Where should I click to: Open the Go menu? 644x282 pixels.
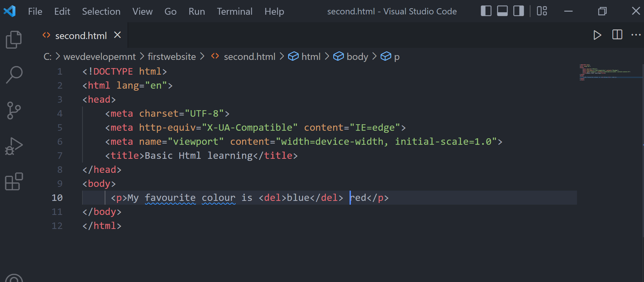coord(170,11)
